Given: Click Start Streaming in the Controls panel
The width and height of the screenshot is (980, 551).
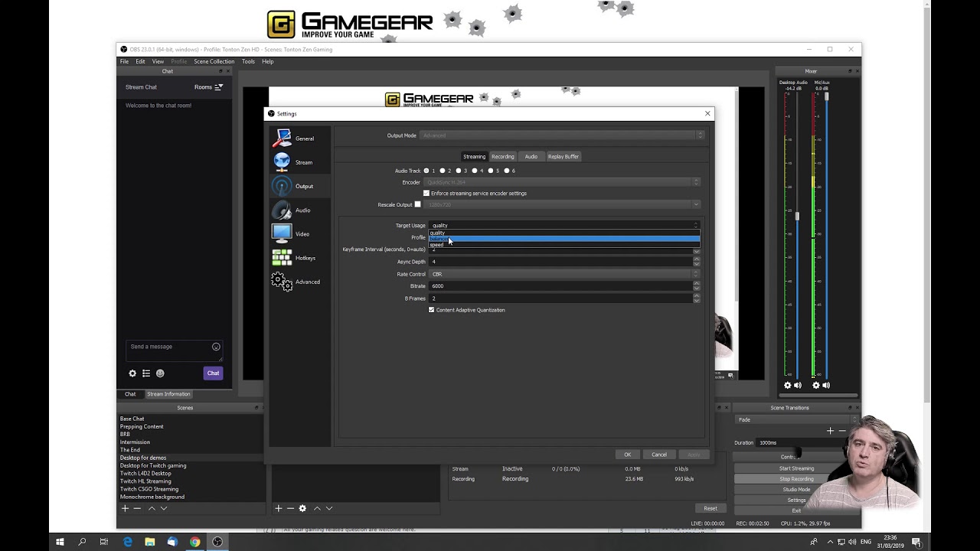Looking at the screenshot, I should (x=796, y=468).
